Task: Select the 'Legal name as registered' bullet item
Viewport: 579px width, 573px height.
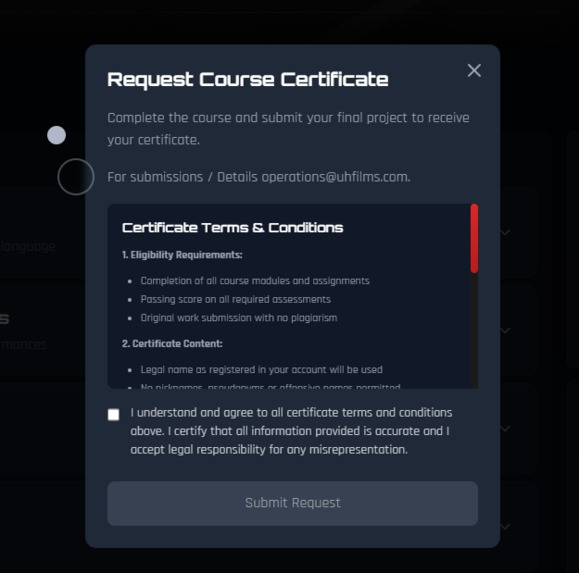Action: click(x=261, y=370)
